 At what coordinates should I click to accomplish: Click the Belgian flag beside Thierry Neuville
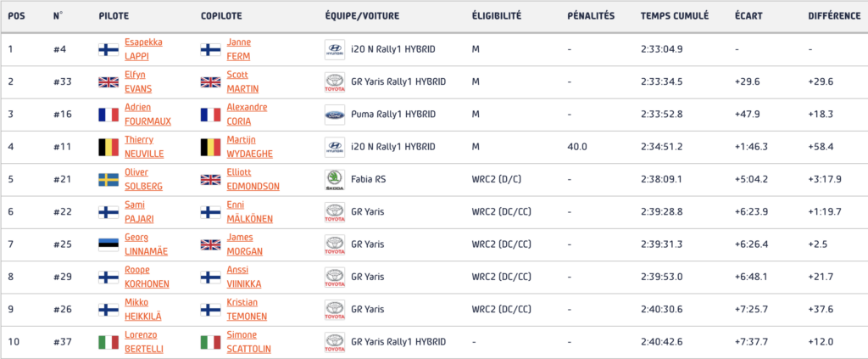tap(108, 147)
